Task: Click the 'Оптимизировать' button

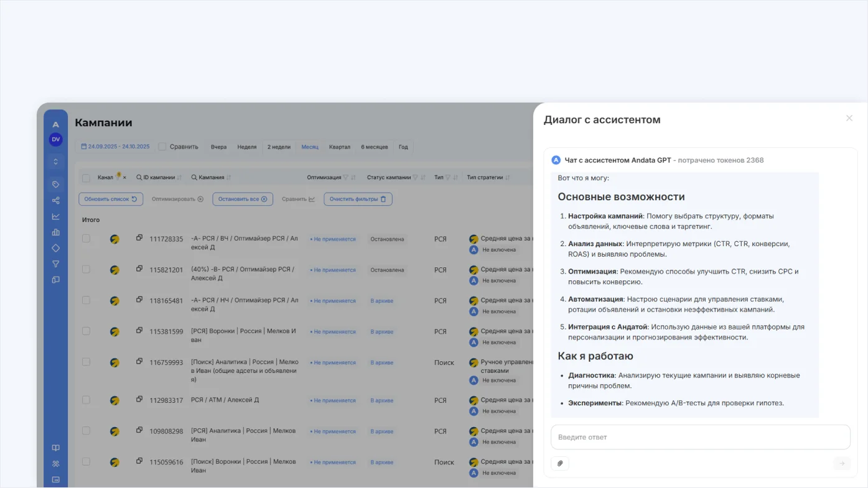Action: coord(177,199)
